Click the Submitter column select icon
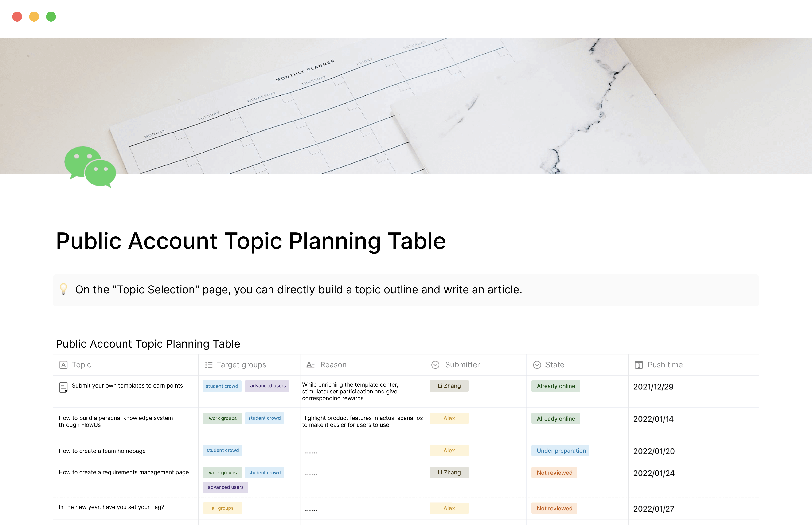 [435, 365]
